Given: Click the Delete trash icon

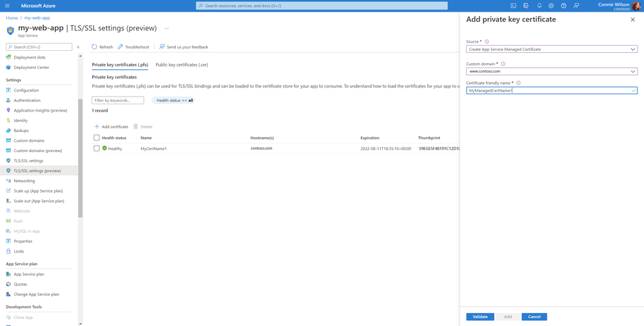Looking at the screenshot, I should coord(135,127).
